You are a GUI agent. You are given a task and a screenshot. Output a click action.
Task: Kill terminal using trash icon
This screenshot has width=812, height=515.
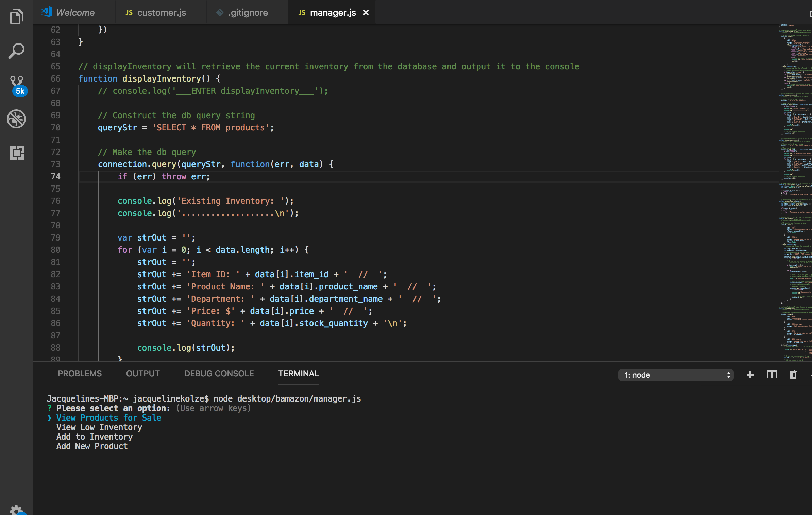tap(793, 375)
